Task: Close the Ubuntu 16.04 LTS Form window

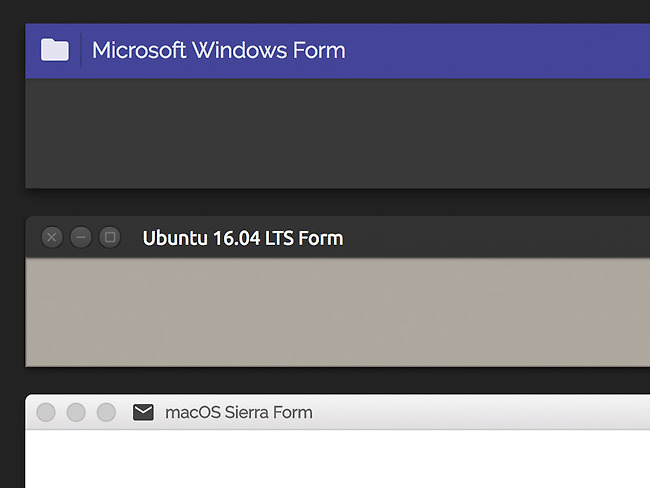Action: [52, 237]
